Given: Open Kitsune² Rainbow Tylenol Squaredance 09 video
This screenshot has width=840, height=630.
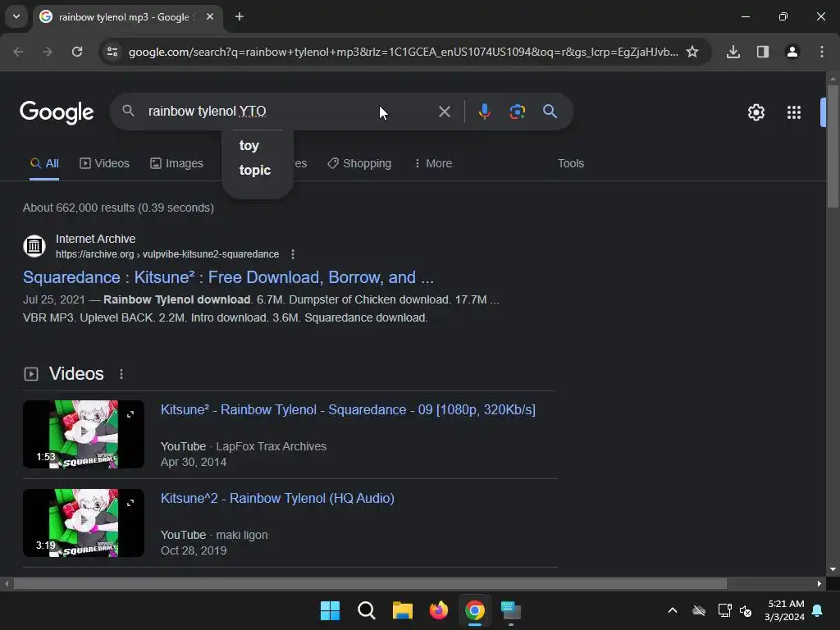Looking at the screenshot, I should 348,410.
